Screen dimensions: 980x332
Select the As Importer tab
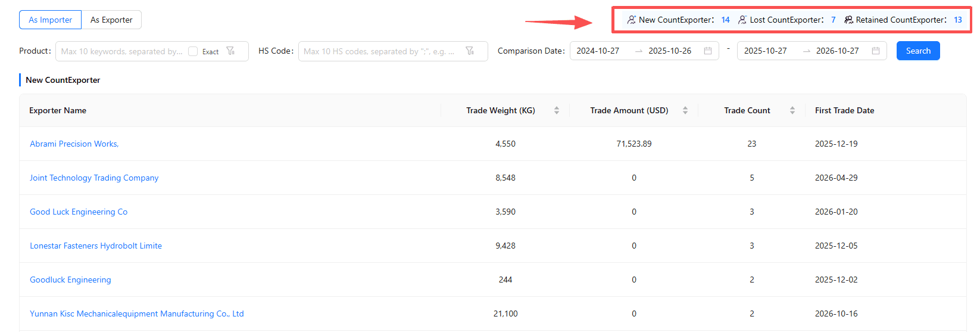point(51,20)
